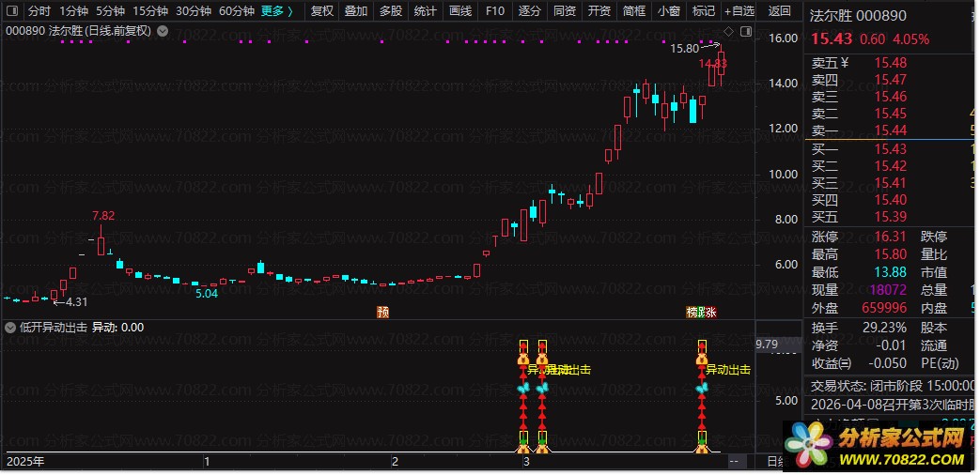Click the 卖四 ask price 15.47
This screenshot has width=980, height=475.
point(891,79)
